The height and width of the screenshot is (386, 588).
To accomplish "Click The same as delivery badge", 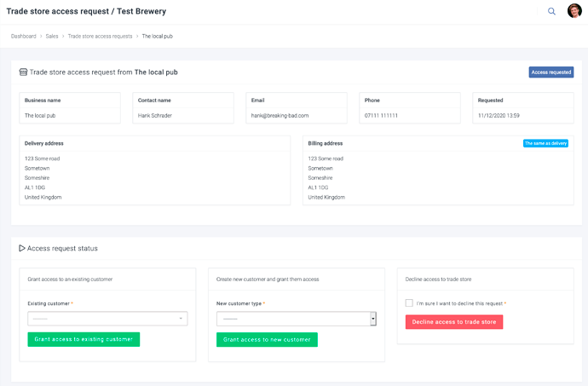I will (545, 143).
